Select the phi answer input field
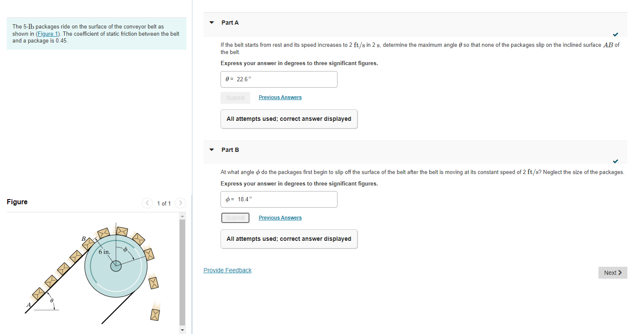This screenshot has height=334, width=644. click(279, 199)
